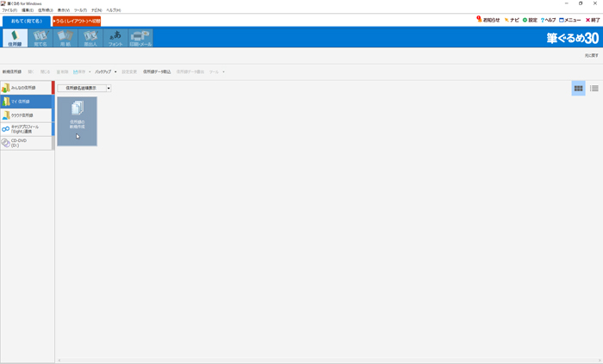603x364 pixels.
Task: Select the 宛て名 addressee icon
Action: [x=40, y=38]
